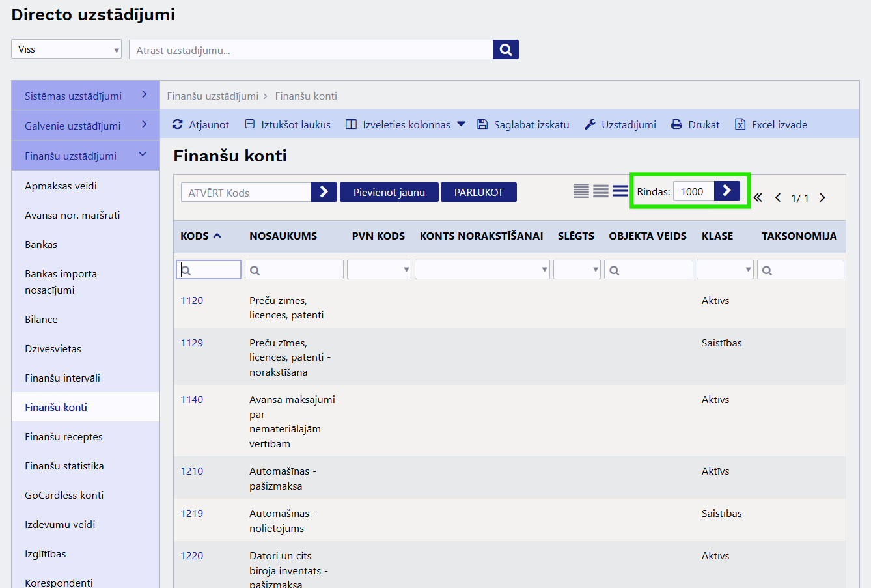Click the Nosaukums filter input field
871x588 pixels.
pyautogui.click(x=294, y=270)
